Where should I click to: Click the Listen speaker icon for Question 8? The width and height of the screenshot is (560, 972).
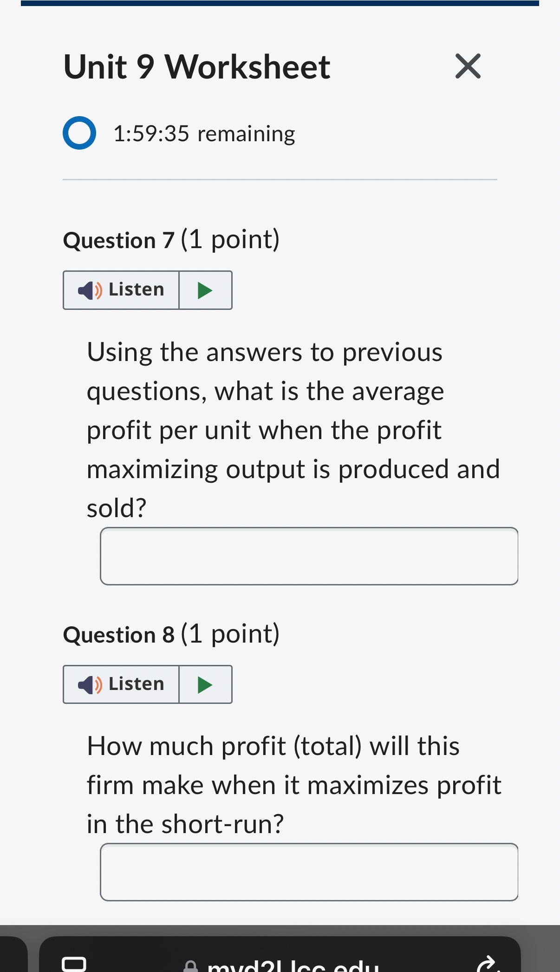point(89,684)
